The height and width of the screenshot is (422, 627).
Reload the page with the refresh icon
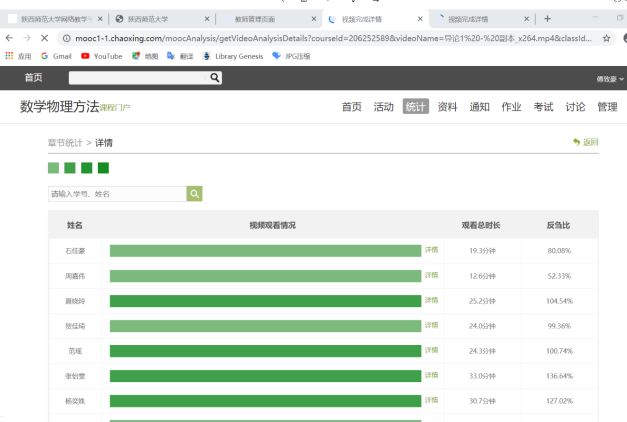pyautogui.click(x=50, y=38)
